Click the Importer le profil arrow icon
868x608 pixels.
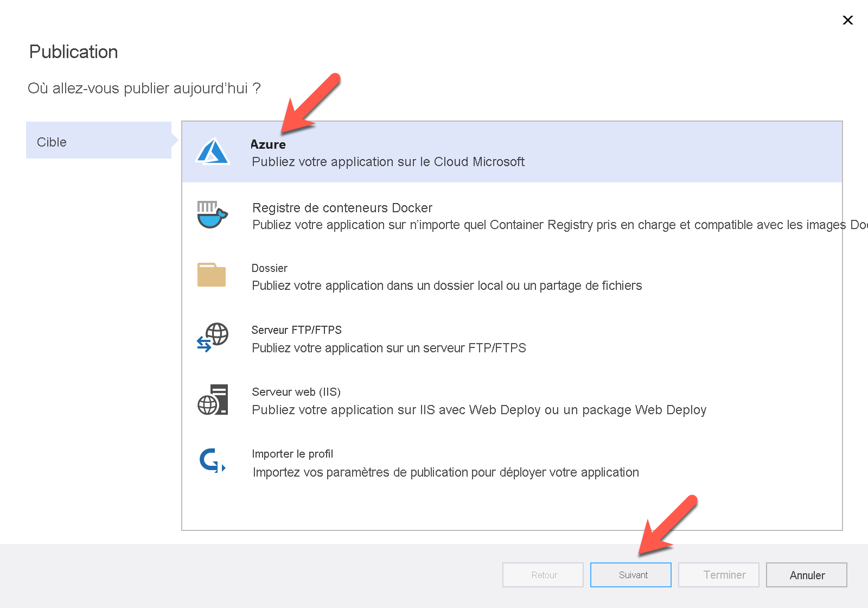coord(212,460)
